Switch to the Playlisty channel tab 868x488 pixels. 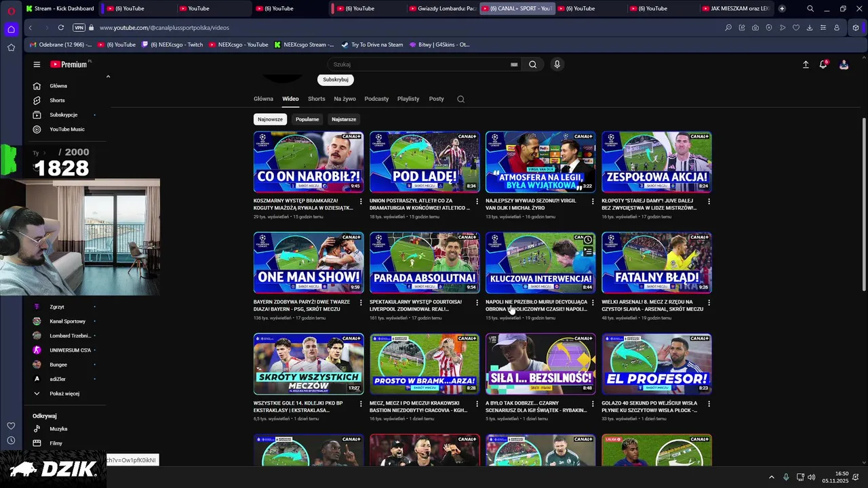click(408, 99)
